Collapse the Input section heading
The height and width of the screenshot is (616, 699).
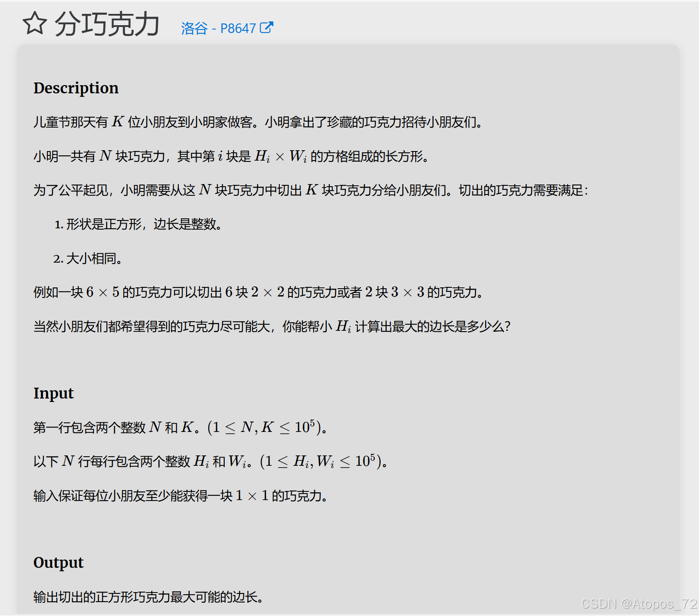click(x=53, y=393)
